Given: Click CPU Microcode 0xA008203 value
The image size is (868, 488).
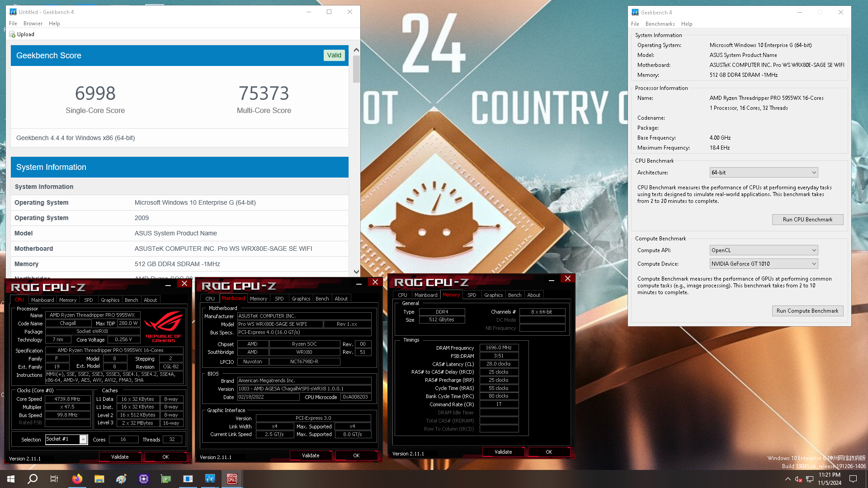Looking at the screenshot, I should pos(355,397).
